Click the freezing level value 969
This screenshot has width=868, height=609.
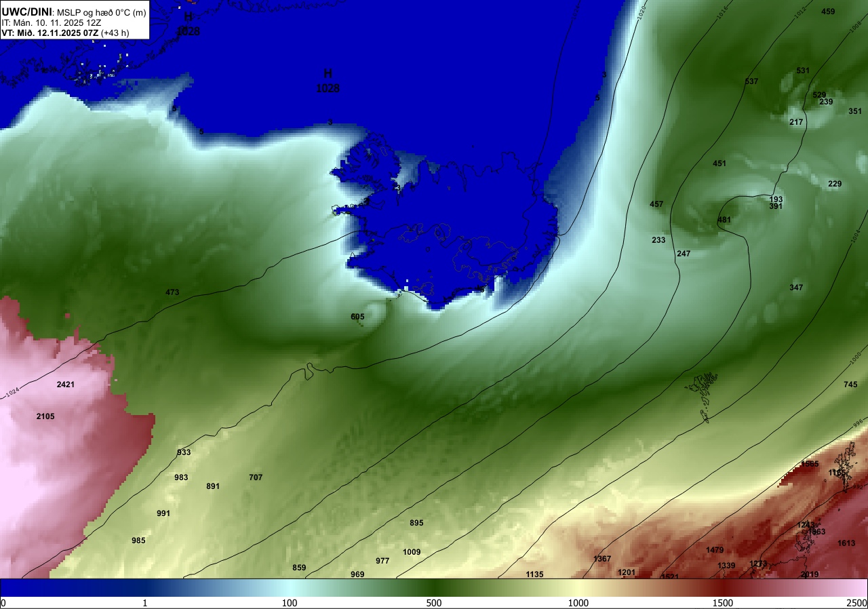coord(357,574)
